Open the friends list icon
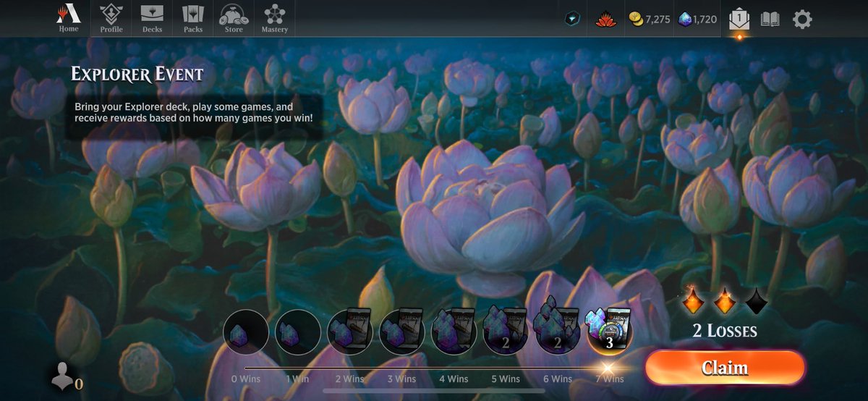 pyautogui.click(x=61, y=376)
